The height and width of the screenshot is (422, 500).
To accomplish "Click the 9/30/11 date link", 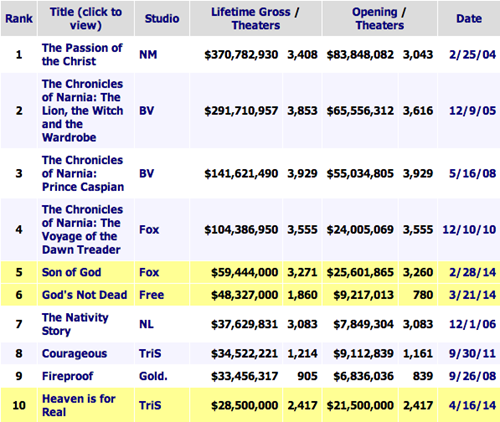I will click(x=472, y=353).
